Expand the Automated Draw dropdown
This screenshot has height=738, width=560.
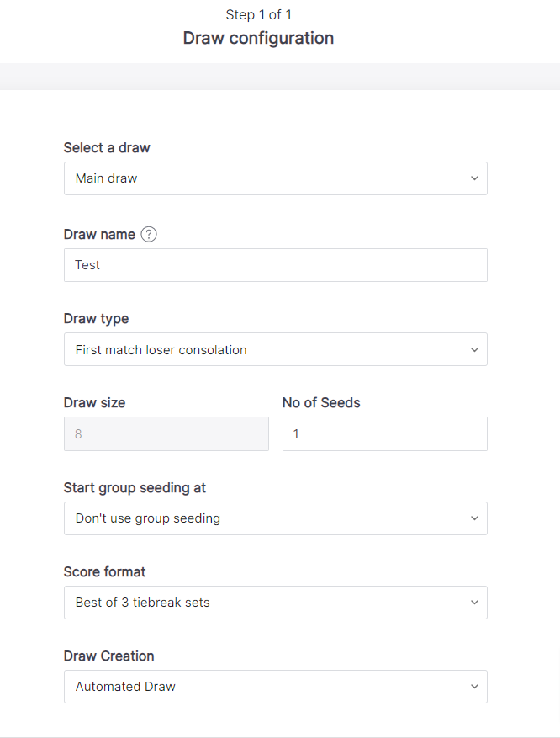point(276,687)
